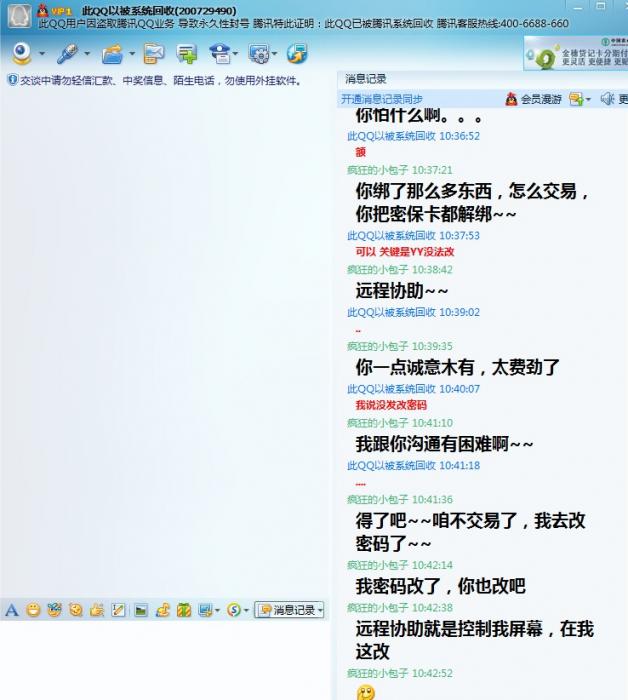Send a picture using the image icon

coord(141,609)
